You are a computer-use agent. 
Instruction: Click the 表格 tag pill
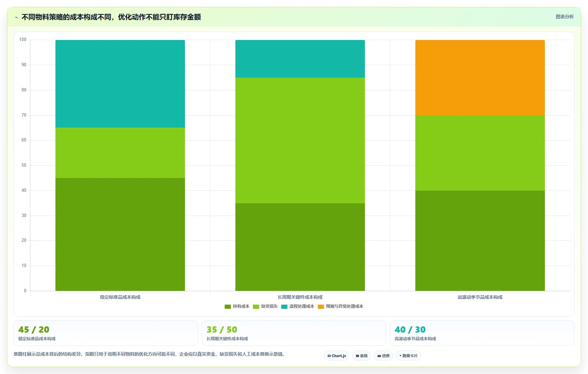[361, 356]
